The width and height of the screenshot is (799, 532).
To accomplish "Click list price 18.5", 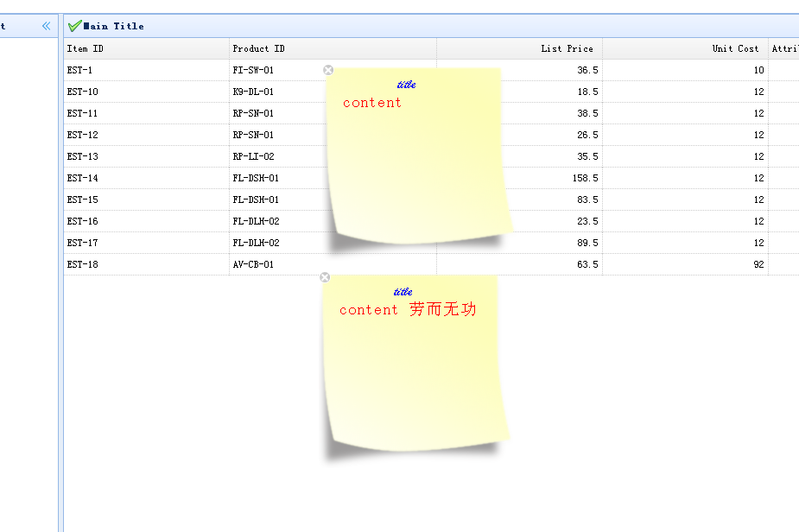I will [x=587, y=92].
